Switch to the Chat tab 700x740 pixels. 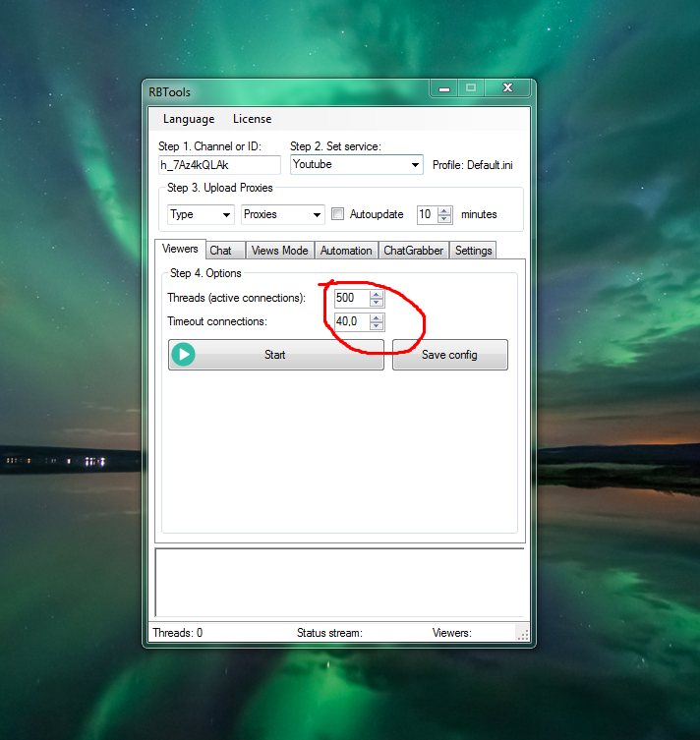pos(221,251)
